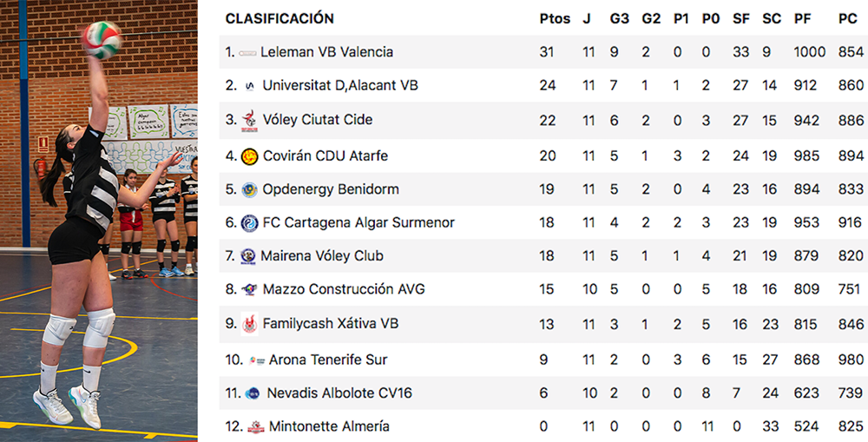Select the Nevadis Albolote CV16 team name
Screen dimensions: 868x442
339,393
